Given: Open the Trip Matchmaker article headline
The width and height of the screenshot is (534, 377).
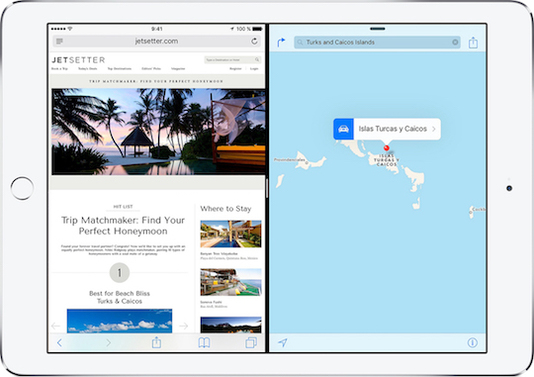Looking at the screenshot, I should (x=123, y=225).
